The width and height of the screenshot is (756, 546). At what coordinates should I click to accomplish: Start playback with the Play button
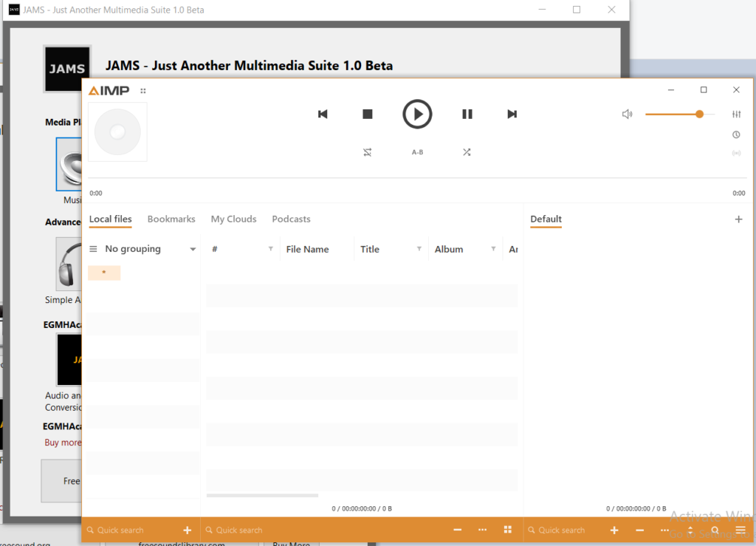[x=417, y=115]
